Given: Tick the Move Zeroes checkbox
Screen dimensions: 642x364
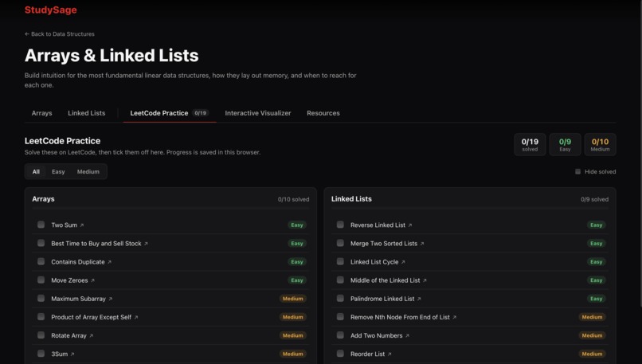Looking at the screenshot, I should (41, 280).
